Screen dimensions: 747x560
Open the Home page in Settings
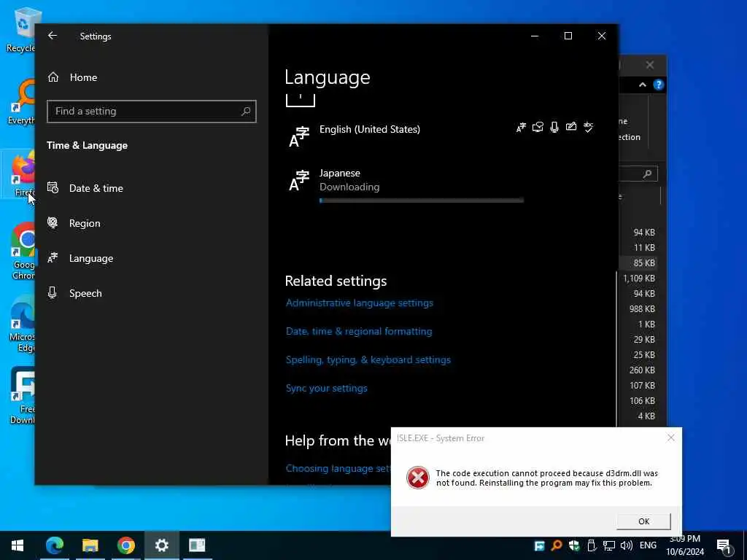coord(72,77)
